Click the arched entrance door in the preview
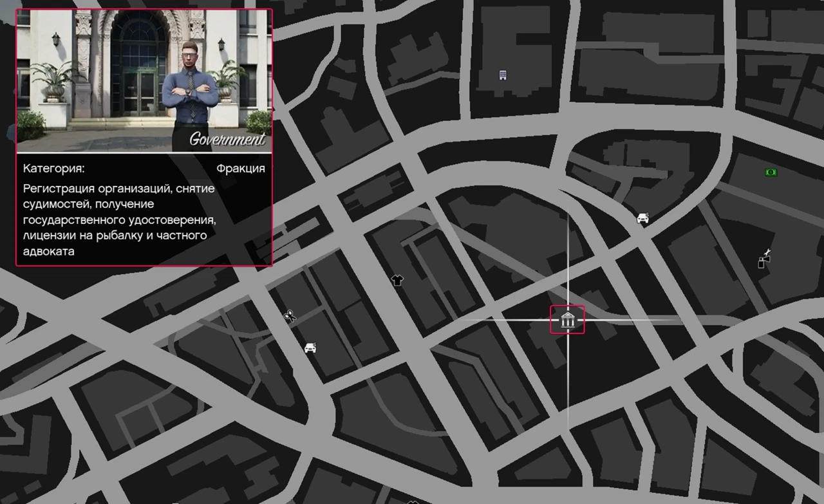The height and width of the screenshot is (504, 824). pyautogui.click(x=138, y=77)
